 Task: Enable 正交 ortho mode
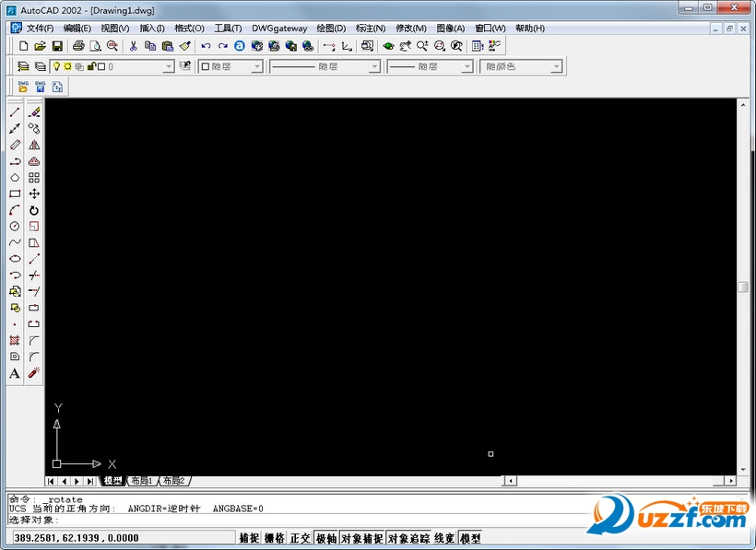coord(299,538)
